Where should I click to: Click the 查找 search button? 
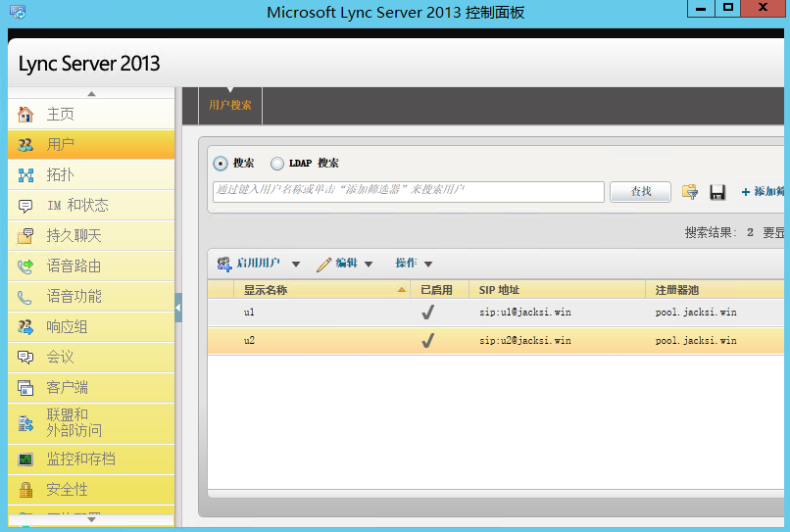click(640, 191)
